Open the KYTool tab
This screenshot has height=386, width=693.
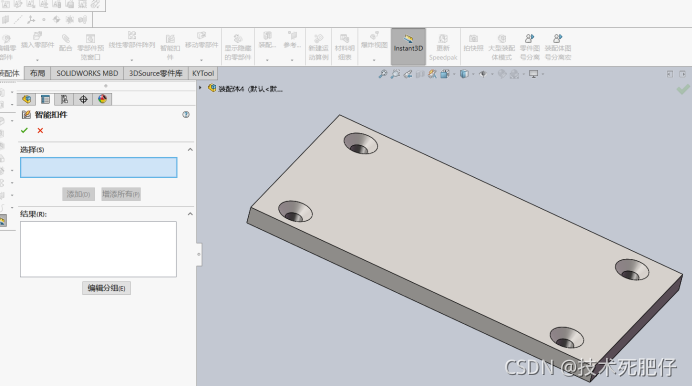pos(203,73)
